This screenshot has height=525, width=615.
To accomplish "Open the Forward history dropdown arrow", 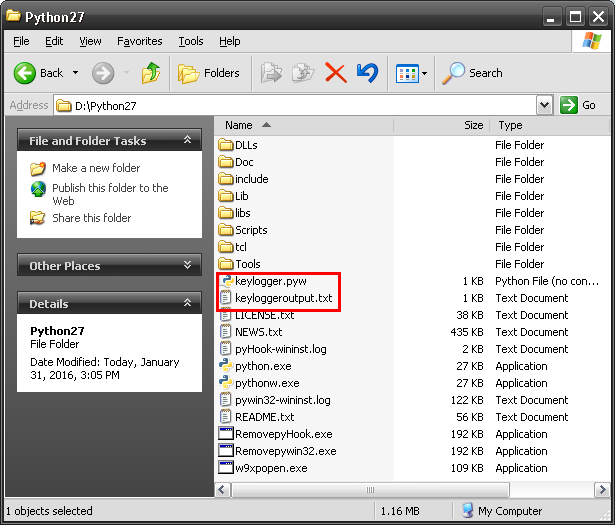I will (126, 73).
